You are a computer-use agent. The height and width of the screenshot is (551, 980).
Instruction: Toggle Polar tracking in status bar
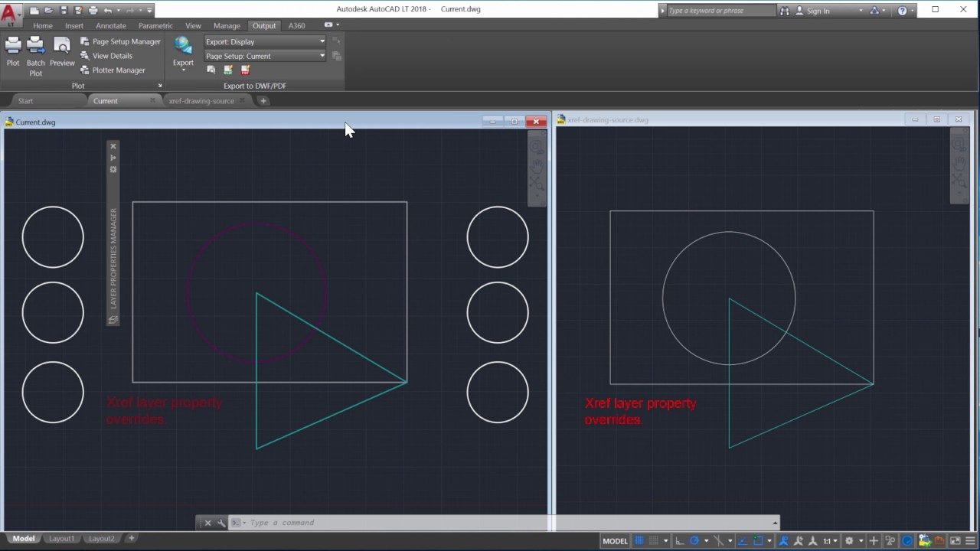(694, 541)
